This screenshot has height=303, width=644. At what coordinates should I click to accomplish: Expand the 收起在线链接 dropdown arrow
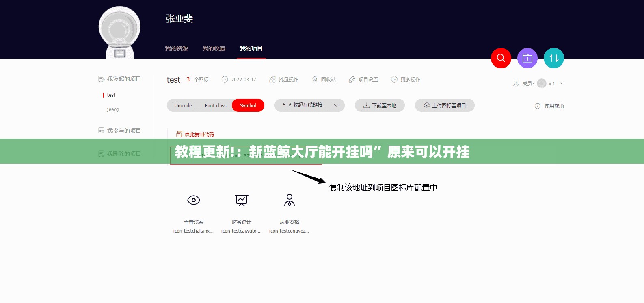pos(336,105)
